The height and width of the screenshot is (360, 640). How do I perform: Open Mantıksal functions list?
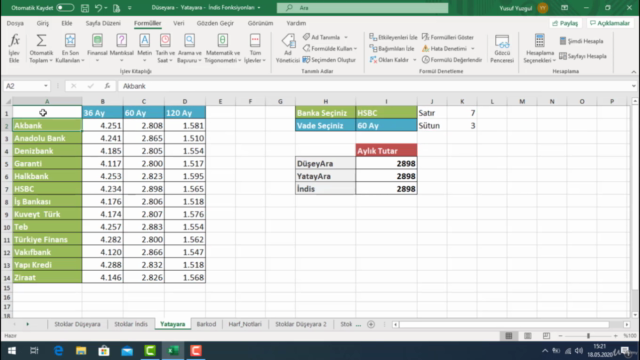click(121, 48)
